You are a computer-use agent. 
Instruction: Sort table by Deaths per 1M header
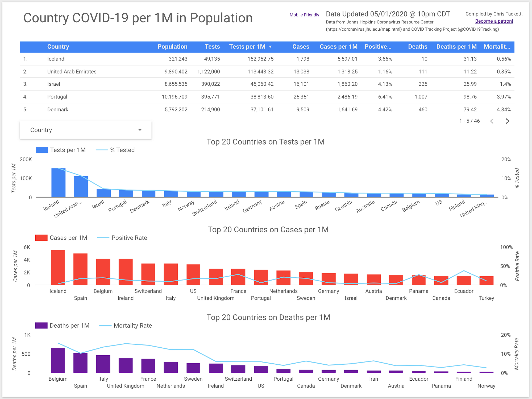pos(456,47)
